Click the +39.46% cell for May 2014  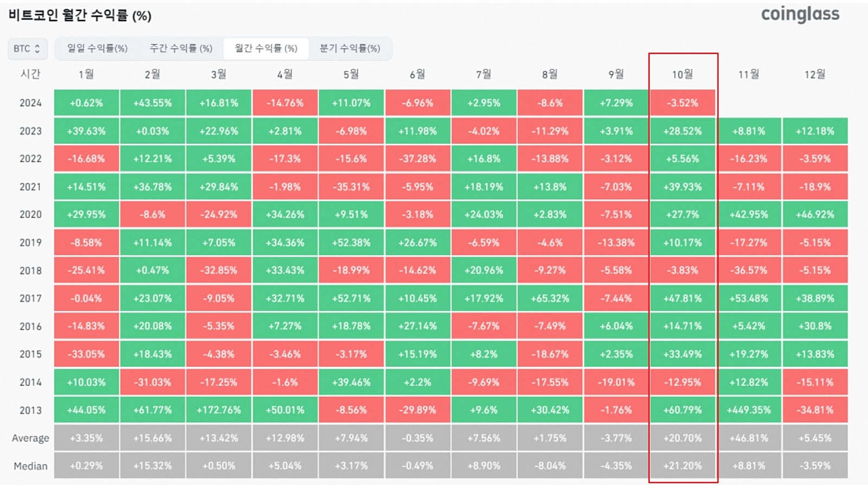coord(351,382)
